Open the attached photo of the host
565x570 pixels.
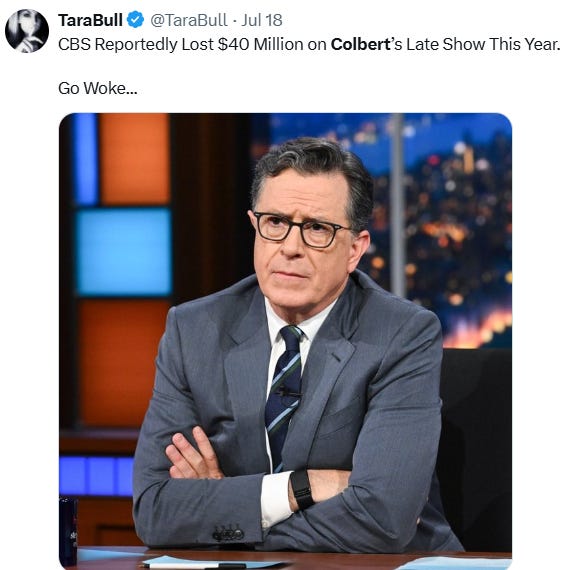(285, 341)
